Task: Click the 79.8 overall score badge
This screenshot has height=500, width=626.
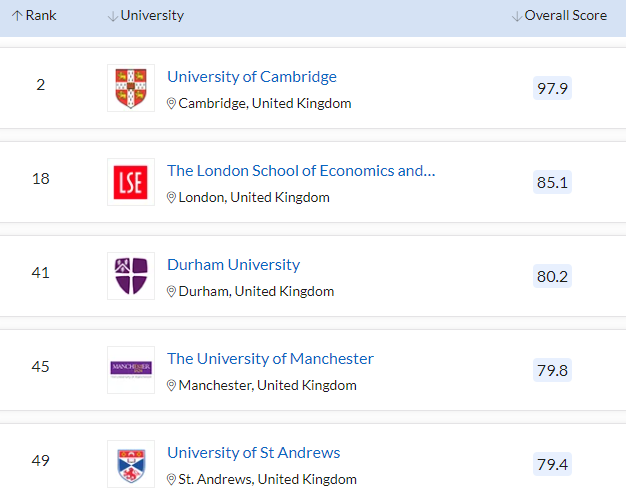Action: pos(552,370)
